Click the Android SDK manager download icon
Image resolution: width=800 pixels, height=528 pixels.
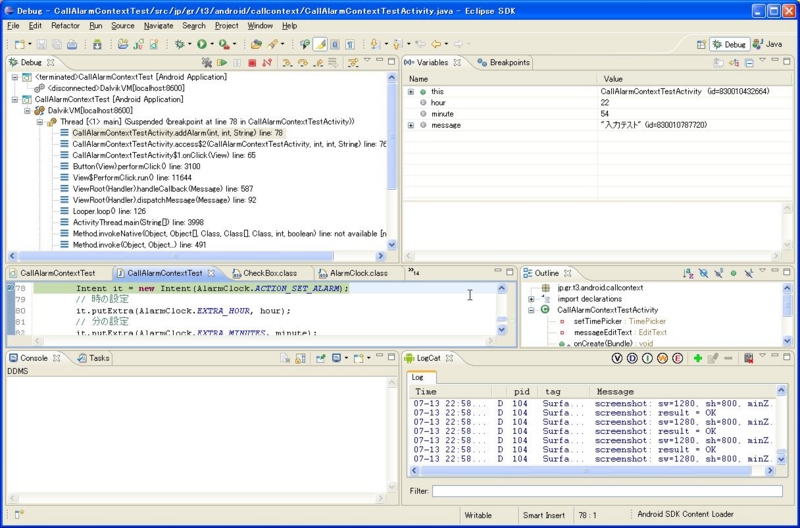coord(97,44)
